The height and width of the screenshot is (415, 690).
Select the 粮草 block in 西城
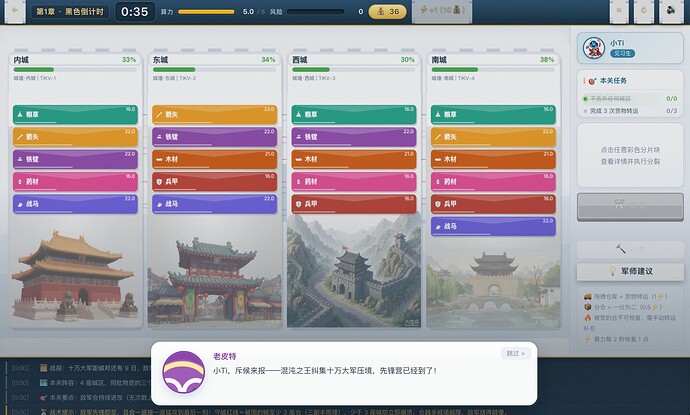(354, 114)
